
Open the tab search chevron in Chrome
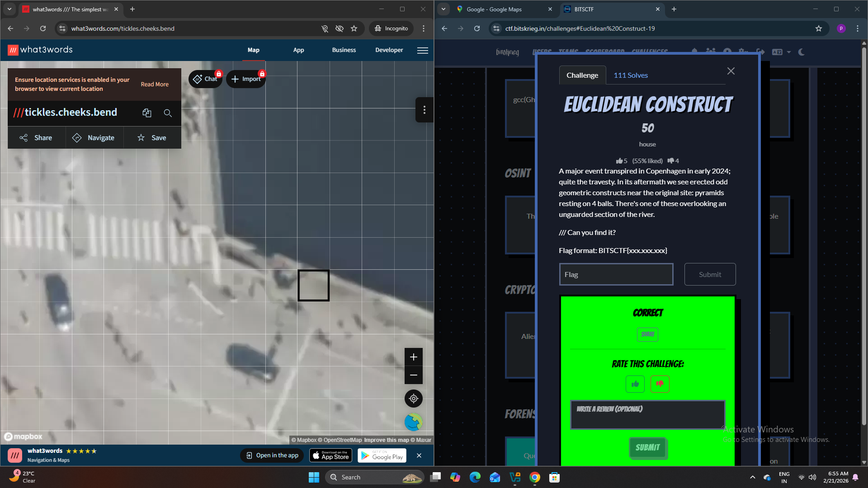(443, 9)
